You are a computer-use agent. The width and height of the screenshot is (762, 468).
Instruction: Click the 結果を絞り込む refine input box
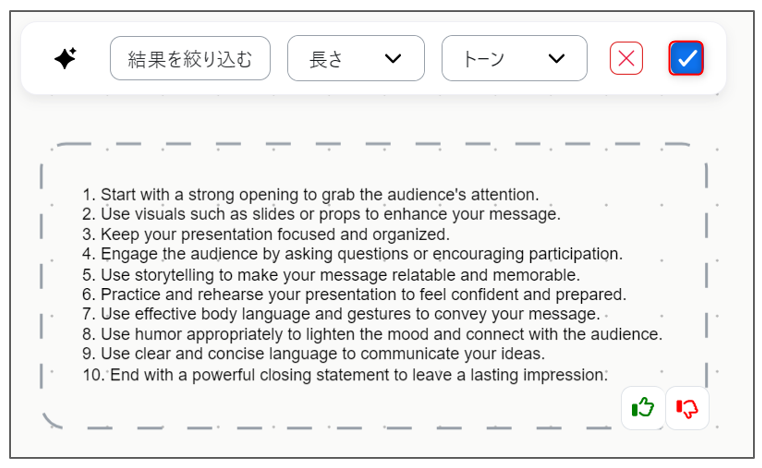(x=190, y=58)
